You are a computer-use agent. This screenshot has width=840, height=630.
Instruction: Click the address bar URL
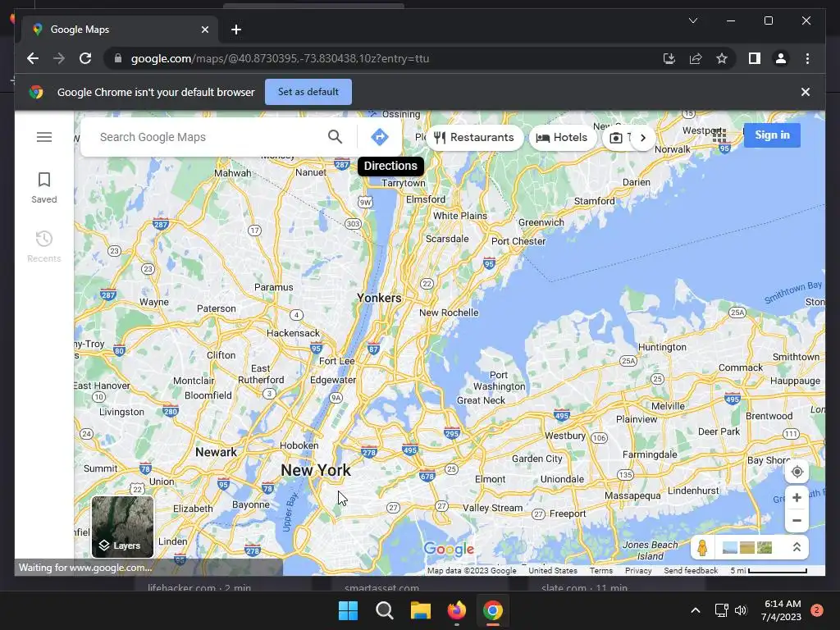click(x=281, y=58)
